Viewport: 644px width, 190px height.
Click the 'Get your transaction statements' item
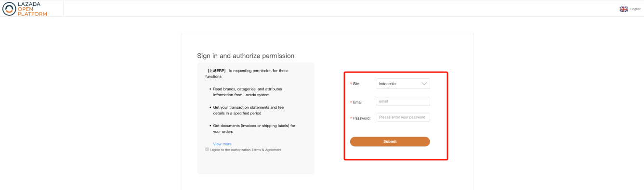tap(249, 110)
